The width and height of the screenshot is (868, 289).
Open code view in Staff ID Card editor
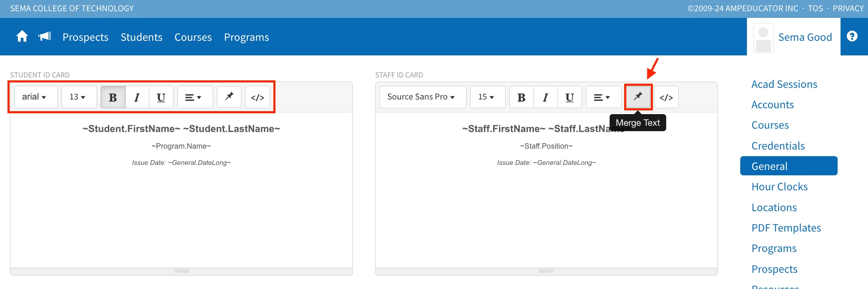(x=666, y=97)
